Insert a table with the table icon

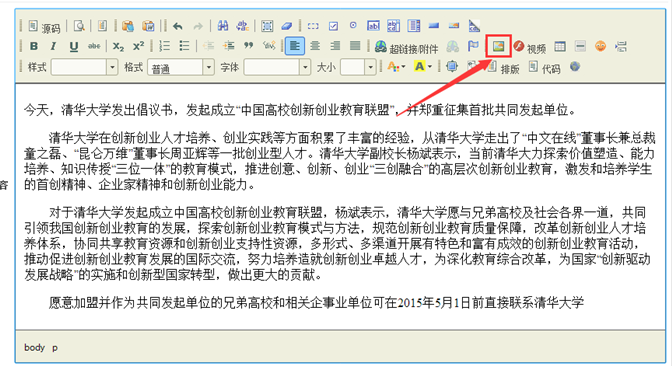point(560,46)
